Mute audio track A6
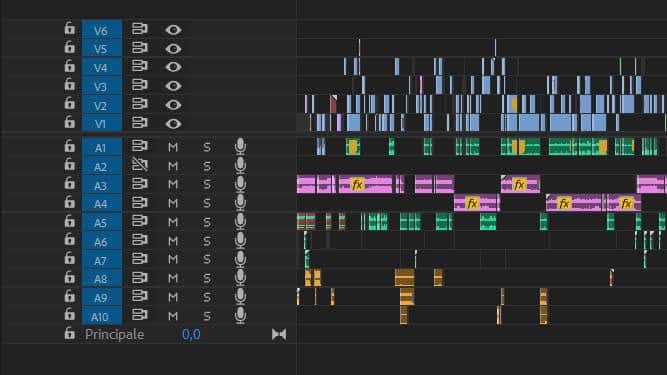The width and height of the screenshot is (667, 375). [173, 241]
